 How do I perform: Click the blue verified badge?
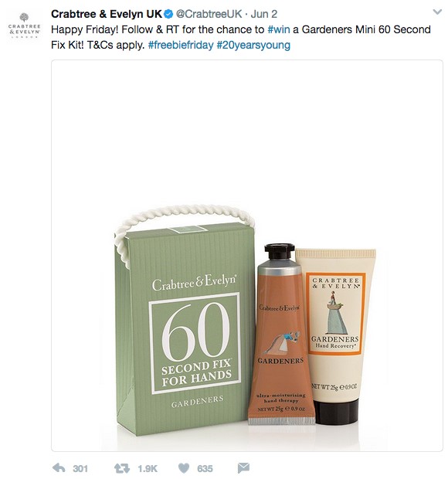(169, 14)
